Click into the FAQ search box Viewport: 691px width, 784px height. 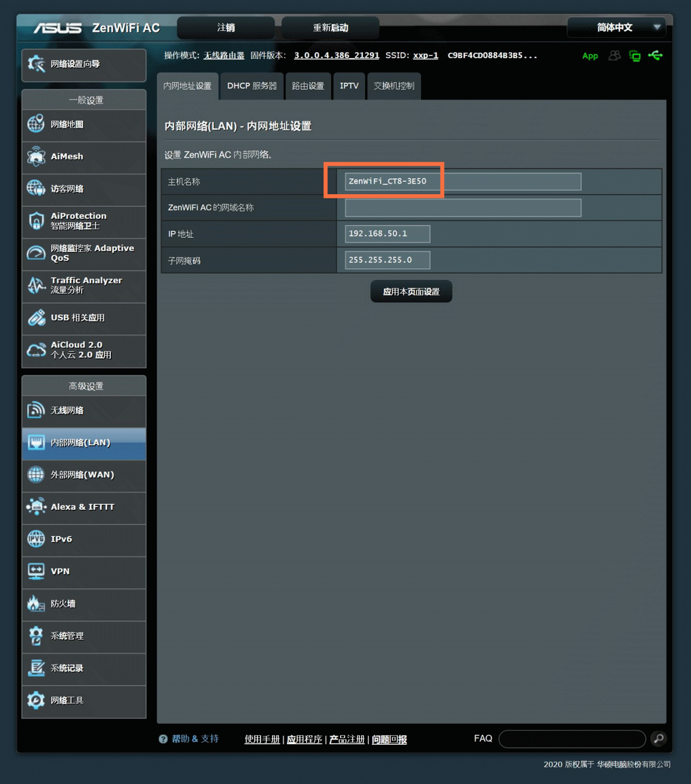pyautogui.click(x=572, y=739)
